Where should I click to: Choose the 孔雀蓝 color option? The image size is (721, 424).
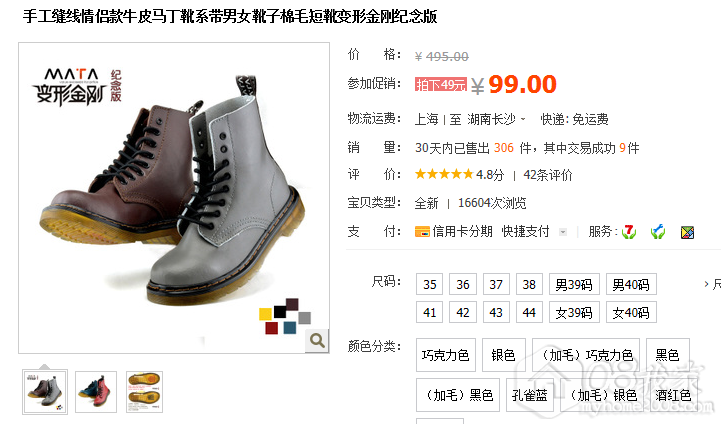tap(530, 395)
